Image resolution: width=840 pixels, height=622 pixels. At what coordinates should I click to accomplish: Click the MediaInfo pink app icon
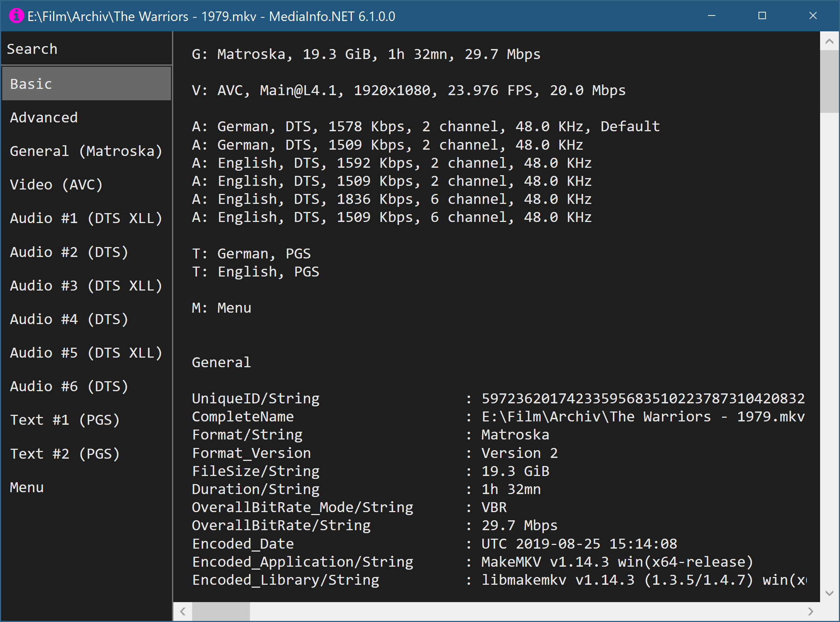(16, 16)
